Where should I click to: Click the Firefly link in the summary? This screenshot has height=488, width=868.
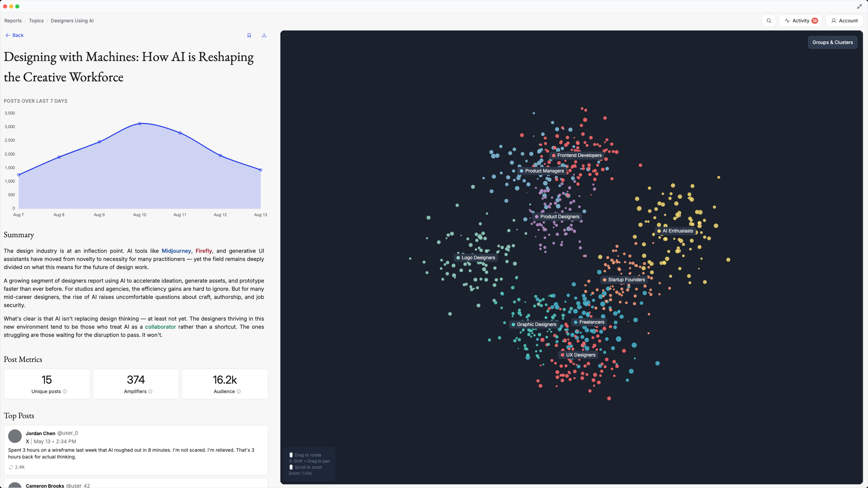tap(203, 251)
